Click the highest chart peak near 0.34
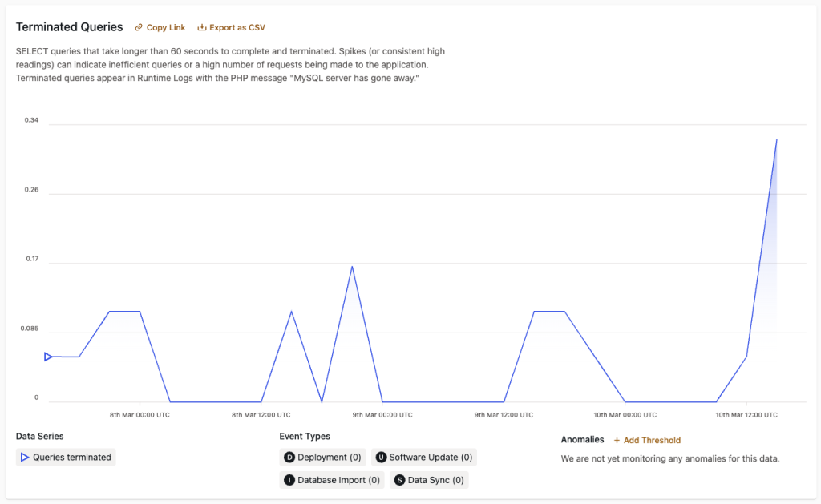 click(776, 139)
